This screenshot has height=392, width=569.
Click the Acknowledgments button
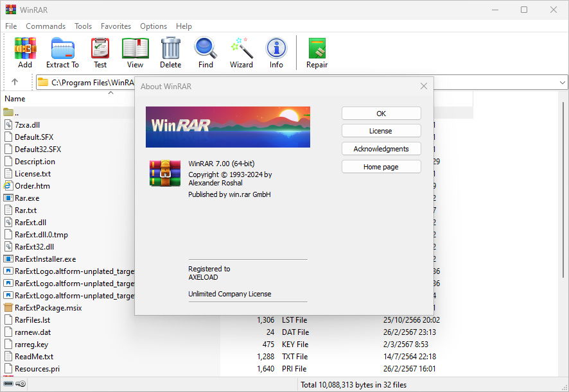(x=381, y=149)
